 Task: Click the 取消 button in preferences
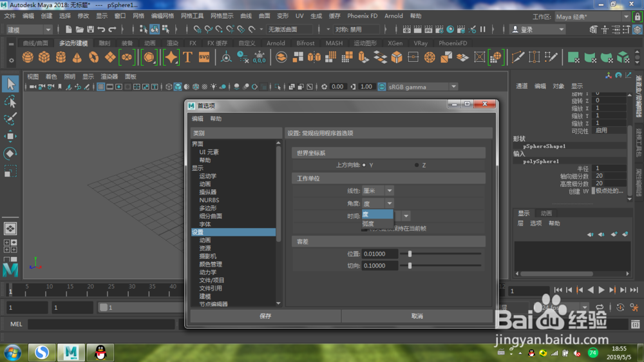click(417, 316)
